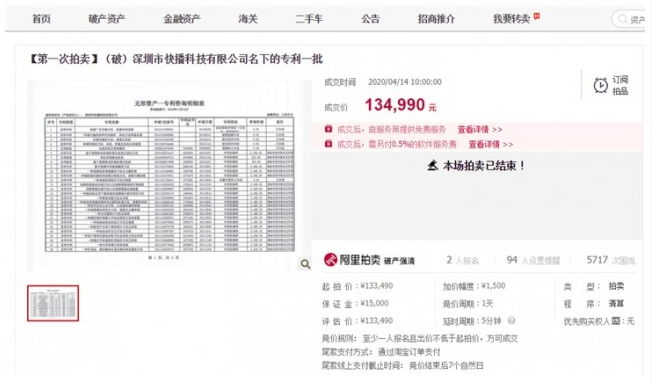Image resolution: width=652 pixels, height=384 pixels.
Task: Click the 类型 拍卖 value
Action: (616, 286)
